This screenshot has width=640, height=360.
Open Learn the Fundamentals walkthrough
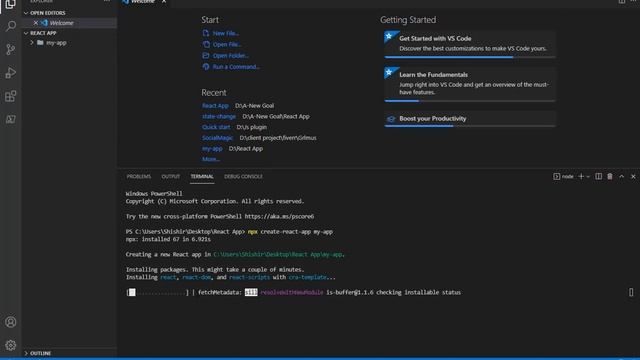pyautogui.click(x=470, y=83)
